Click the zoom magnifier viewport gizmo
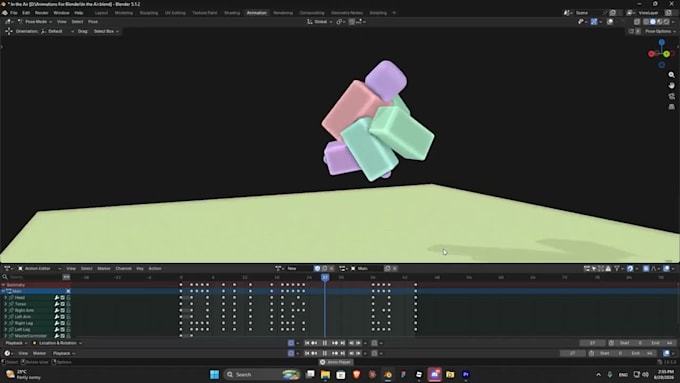 point(671,75)
